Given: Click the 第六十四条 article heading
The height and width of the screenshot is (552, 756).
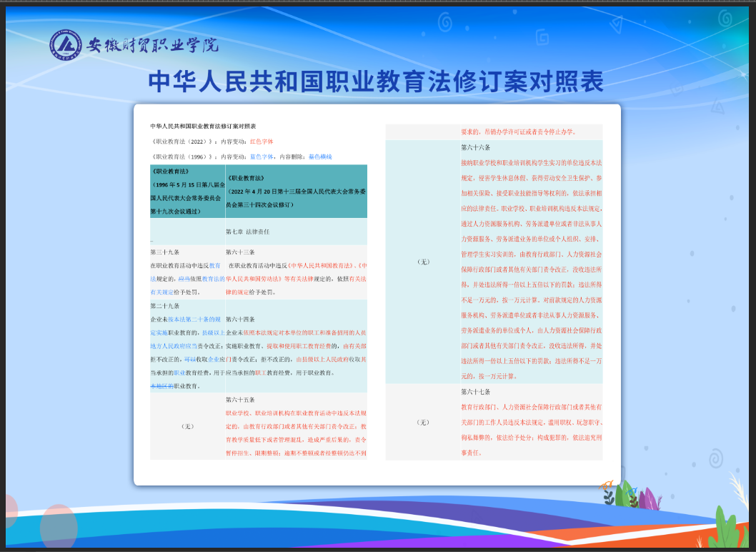Looking at the screenshot, I should [x=240, y=319].
